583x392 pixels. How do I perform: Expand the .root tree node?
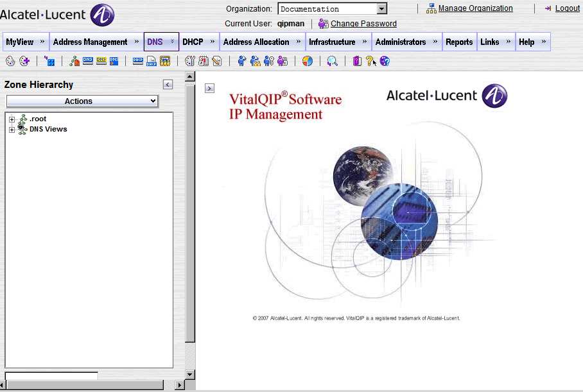tap(12, 119)
